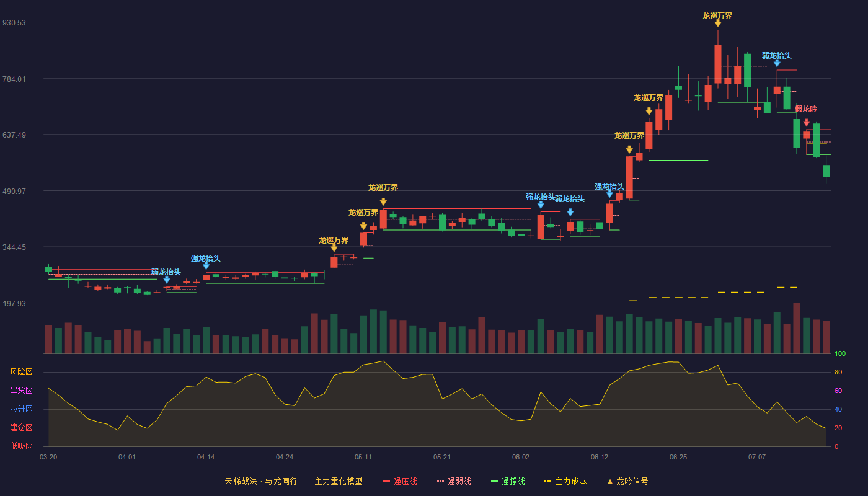868x496 pixels.
Task: Click the chart title 云梯战法 · 与龙同行——主力量化模型
Action: (x=293, y=481)
